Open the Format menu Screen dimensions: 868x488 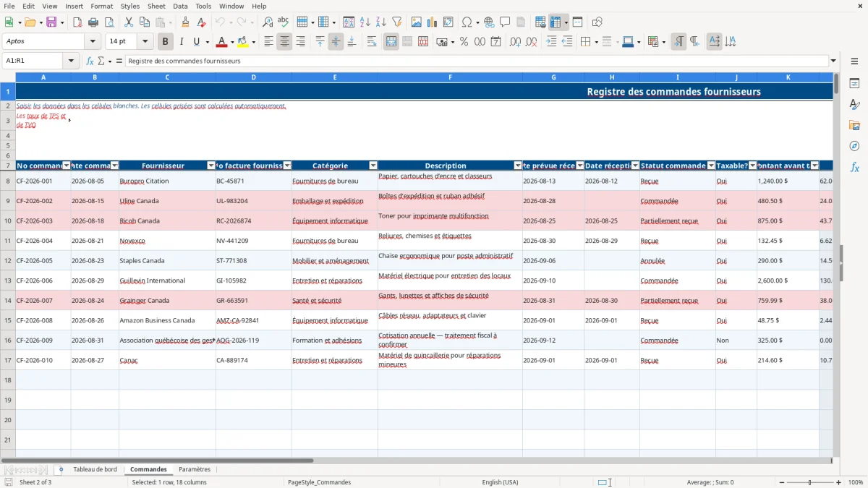101,6
